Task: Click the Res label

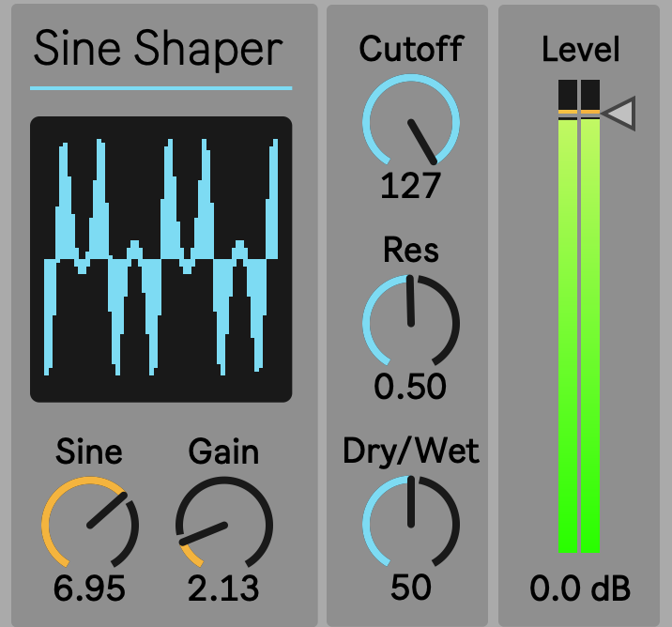Action: [410, 250]
